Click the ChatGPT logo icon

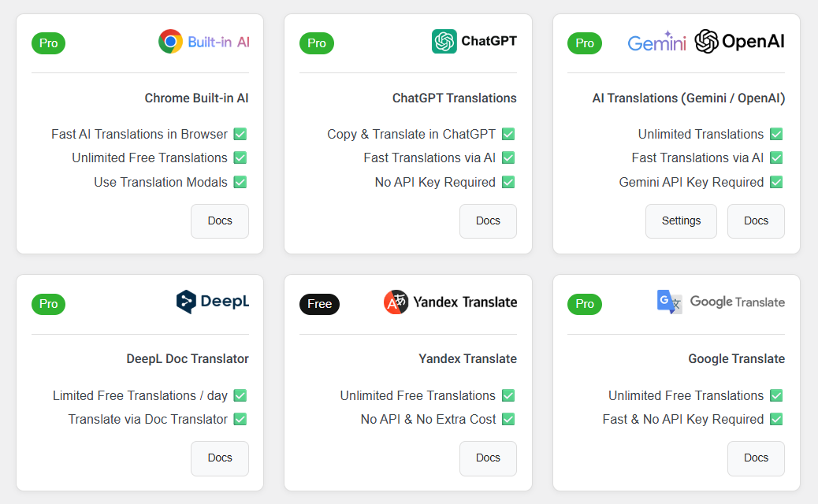pyautogui.click(x=444, y=41)
